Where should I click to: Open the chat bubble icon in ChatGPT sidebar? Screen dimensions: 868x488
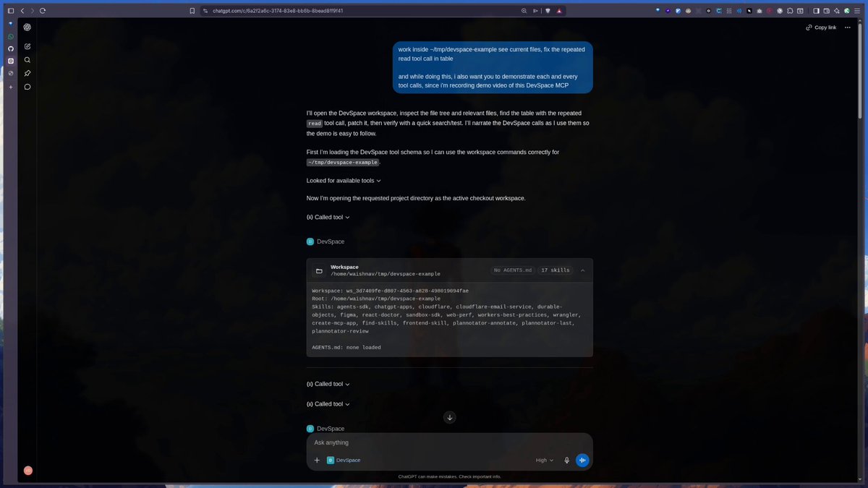click(x=27, y=87)
